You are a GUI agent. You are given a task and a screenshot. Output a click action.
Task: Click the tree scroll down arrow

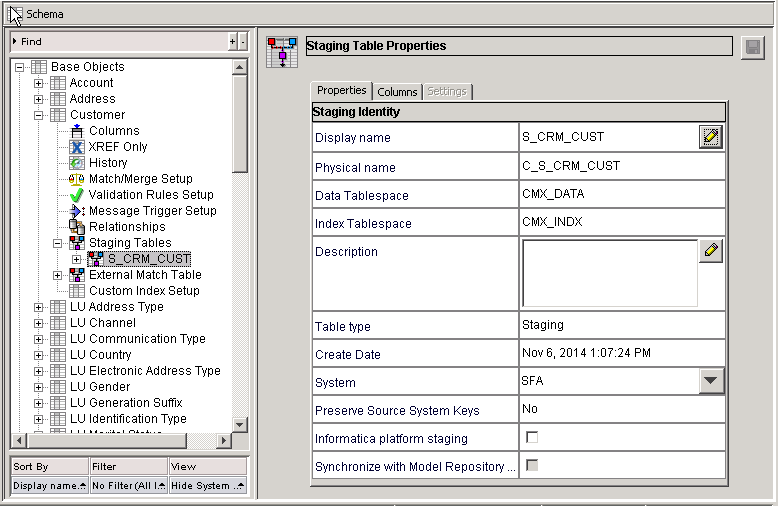pos(240,425)
